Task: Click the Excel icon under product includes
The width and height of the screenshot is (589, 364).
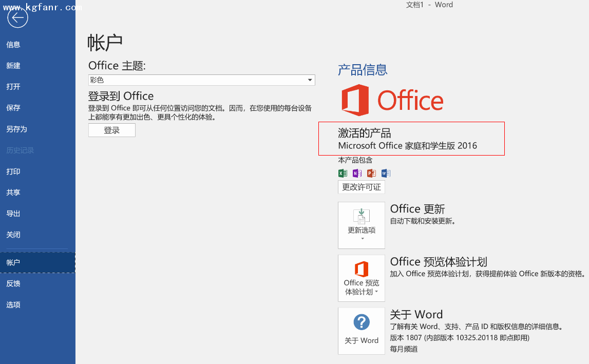Action: 343,173
